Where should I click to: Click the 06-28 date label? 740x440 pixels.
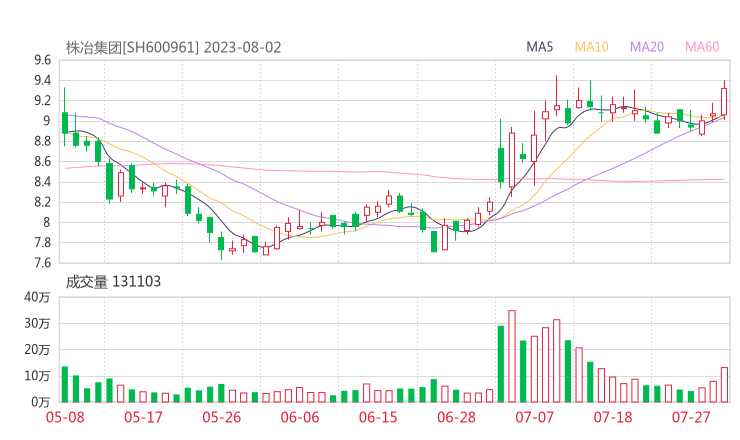[x=456, y=417]
